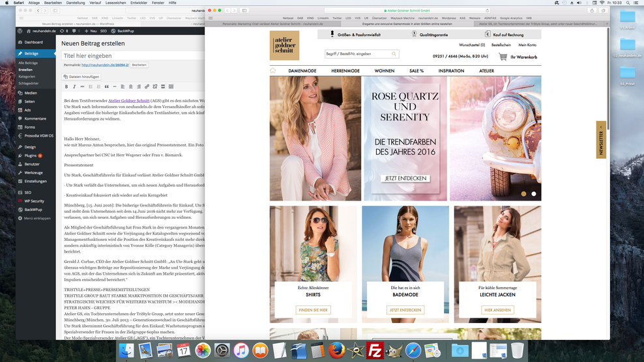Launch Firefox from the Dock

[x=337, y=350]
